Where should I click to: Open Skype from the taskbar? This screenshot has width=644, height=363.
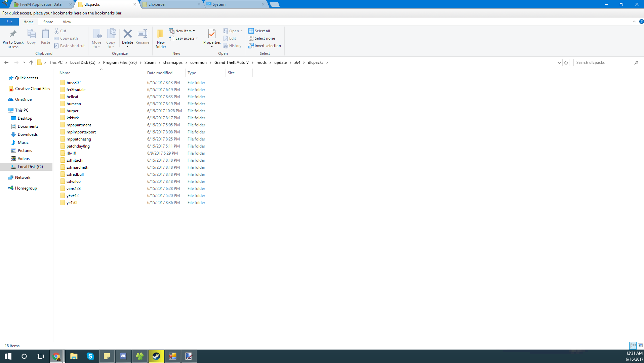tap(90, 356)
